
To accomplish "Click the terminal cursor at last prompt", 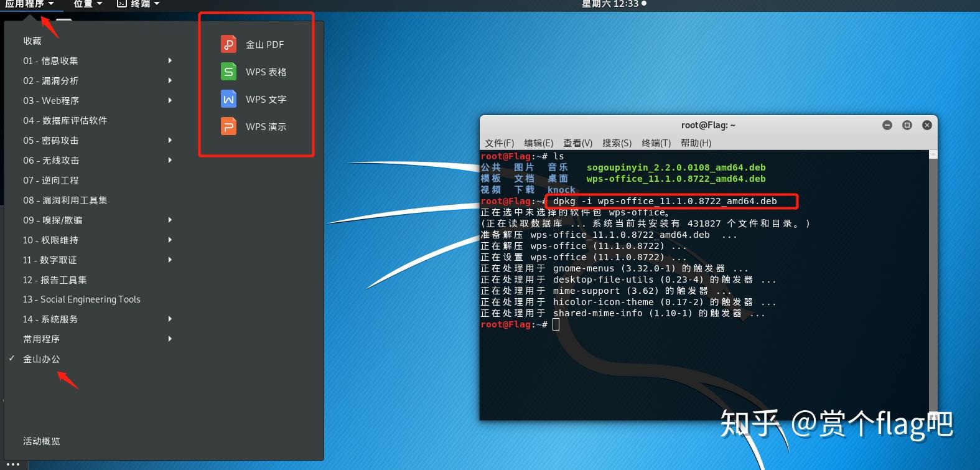I will coord(556,324).
